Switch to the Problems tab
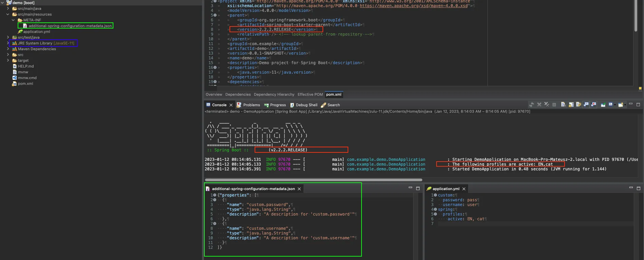 coord(248,105)
